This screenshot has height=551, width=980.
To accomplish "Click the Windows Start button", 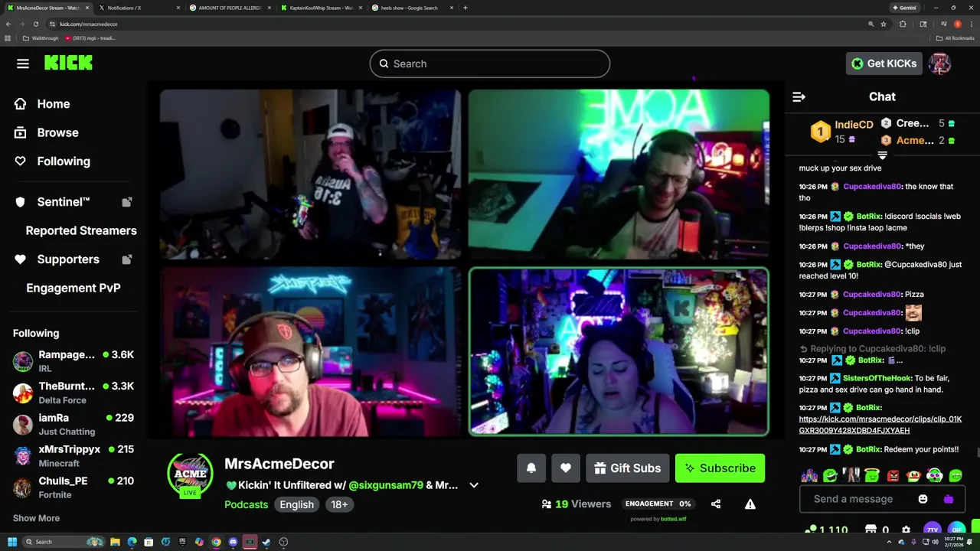I will [x=11, y=542].
